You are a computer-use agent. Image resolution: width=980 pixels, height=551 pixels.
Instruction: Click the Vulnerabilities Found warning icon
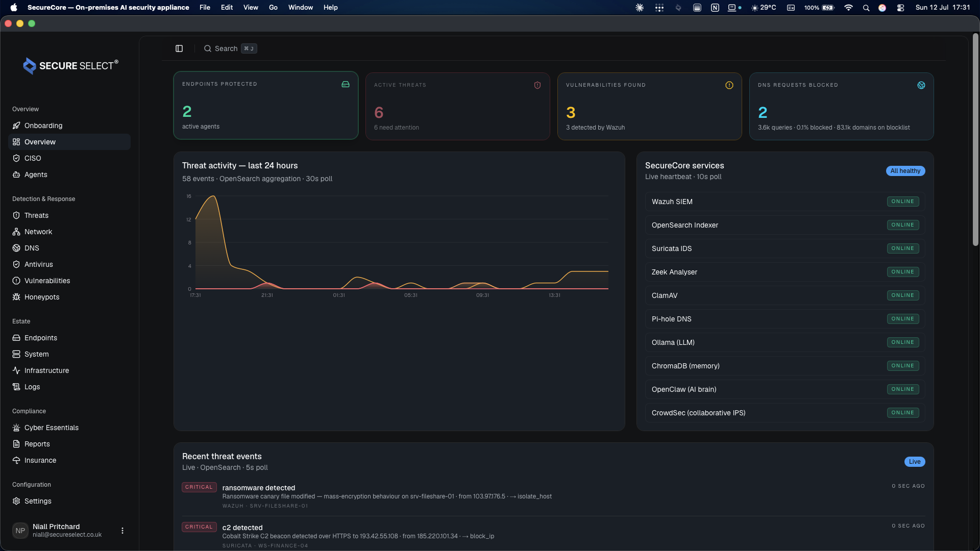point(729,85)
